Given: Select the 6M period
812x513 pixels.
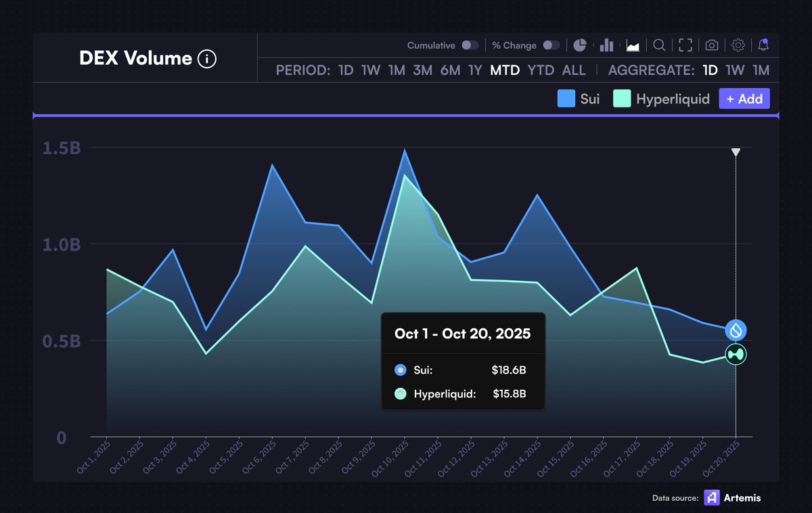Looking at the screenshot, I should [x=450, y=70].
